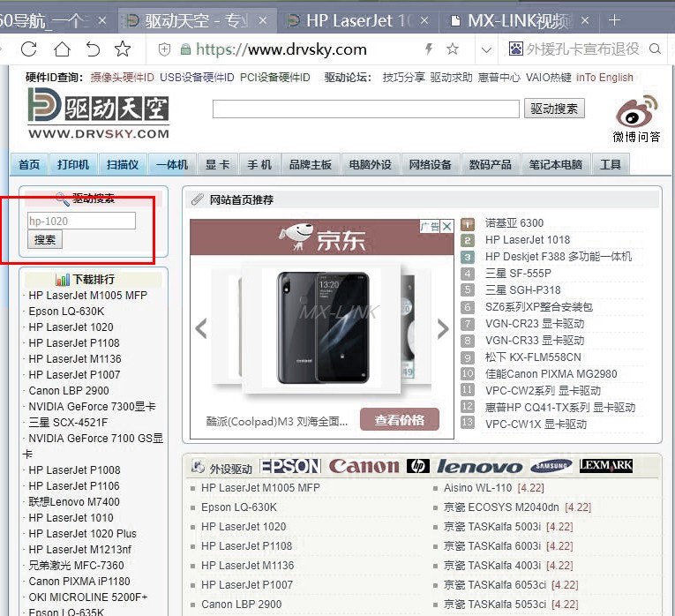Click the Coolpad phone ad image
The image size is (675, 616).
322,328
